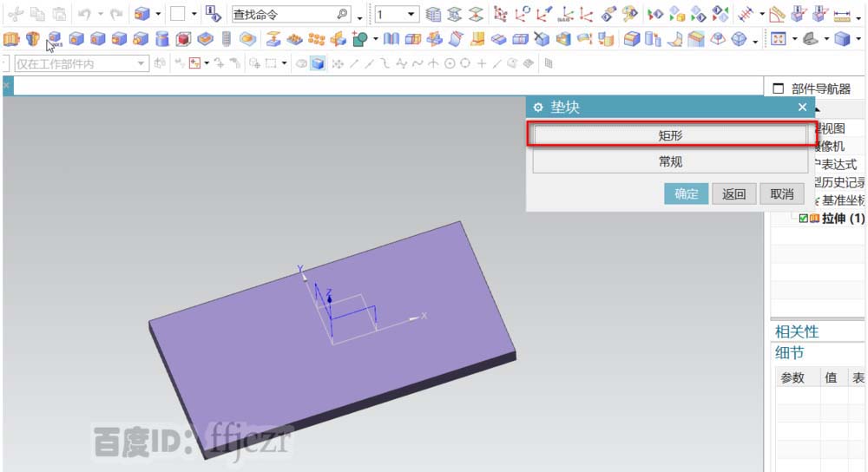Select the thread feature icon

click(x=226, y=39)
